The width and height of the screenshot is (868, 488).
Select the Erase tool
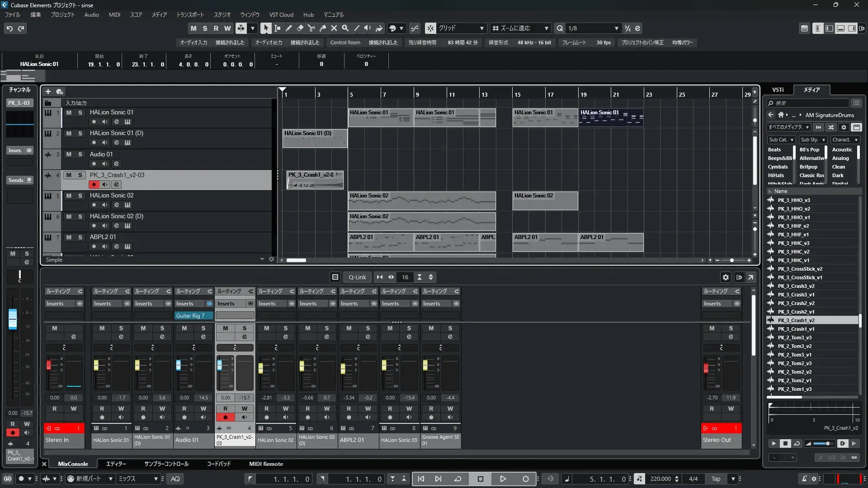pyautogui.click(x=300, y=28)
